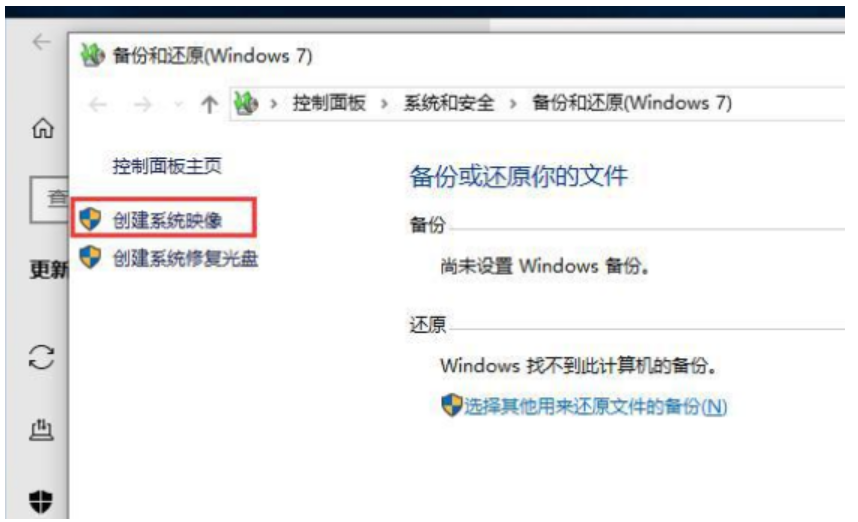Open Windows Update sync icon in sidebar
This screenshot has width=858, height=522.
click(x=41, y=357)
